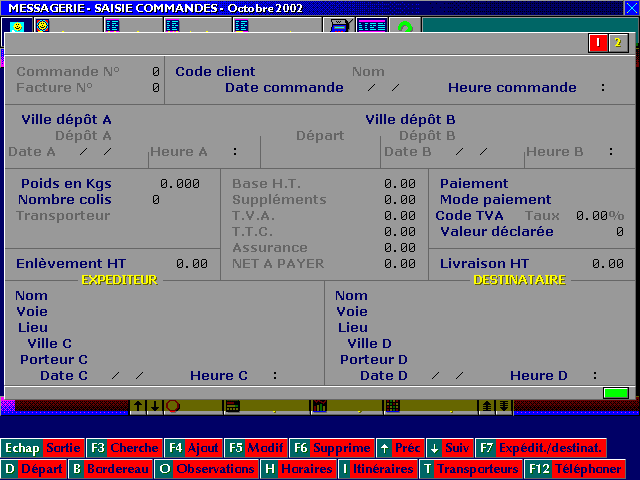Open the H Horaires menu item
640x480 pixels.
point(299,469)
